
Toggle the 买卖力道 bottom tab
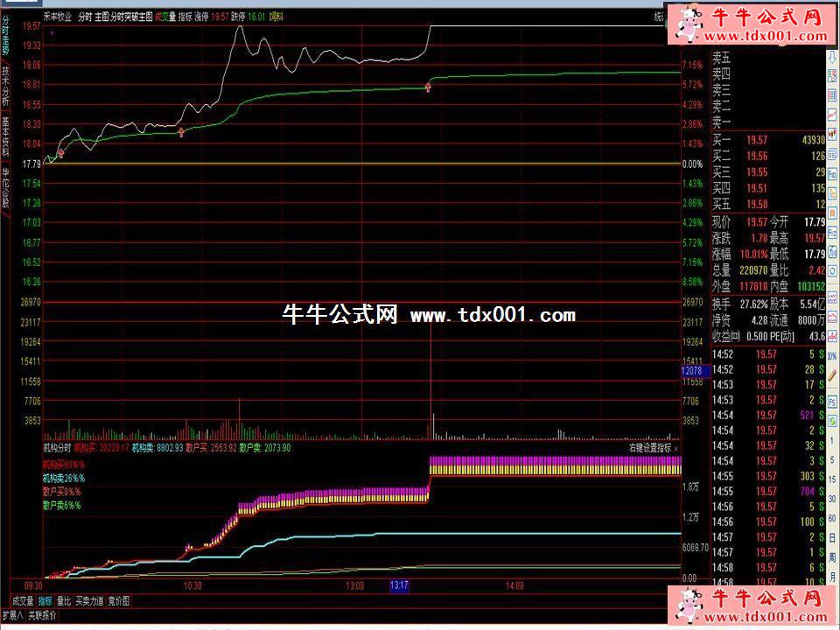(88, 601)
